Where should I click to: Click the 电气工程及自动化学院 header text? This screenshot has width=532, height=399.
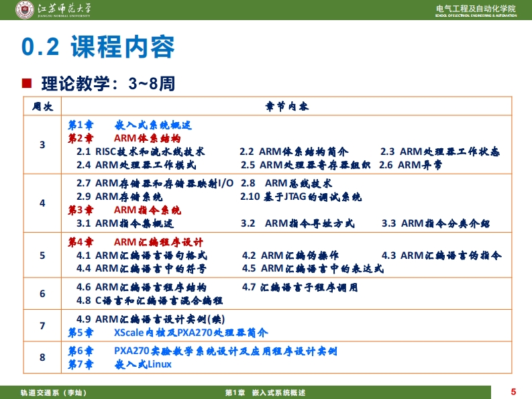[x=476, y=8]
